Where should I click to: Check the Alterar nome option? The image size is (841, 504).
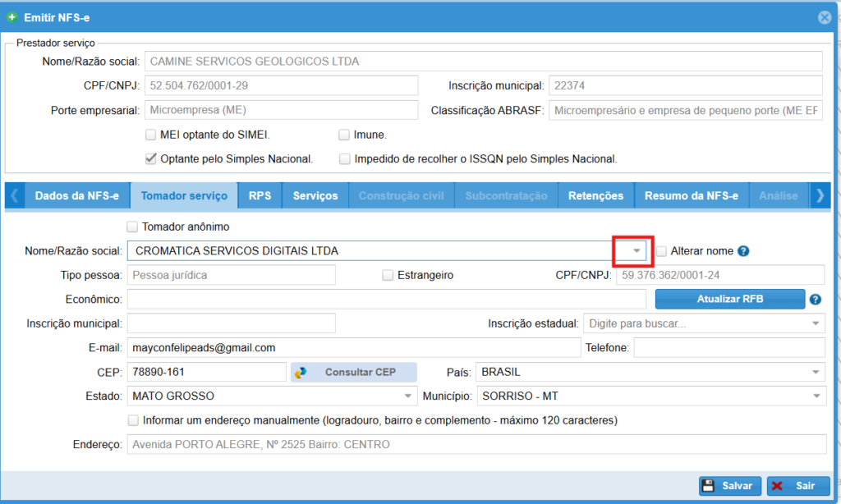662,251
